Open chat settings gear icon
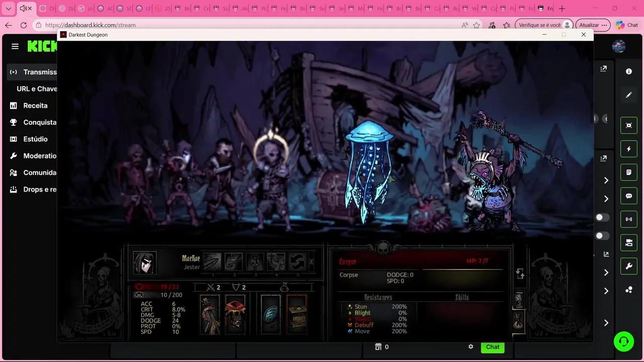 471,347
